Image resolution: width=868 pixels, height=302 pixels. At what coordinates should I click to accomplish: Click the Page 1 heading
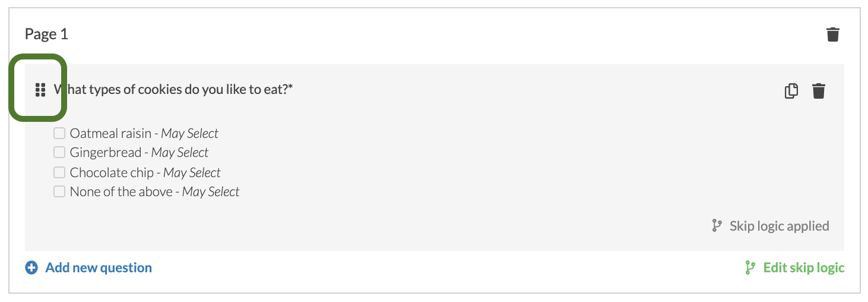tap(46, 34)
